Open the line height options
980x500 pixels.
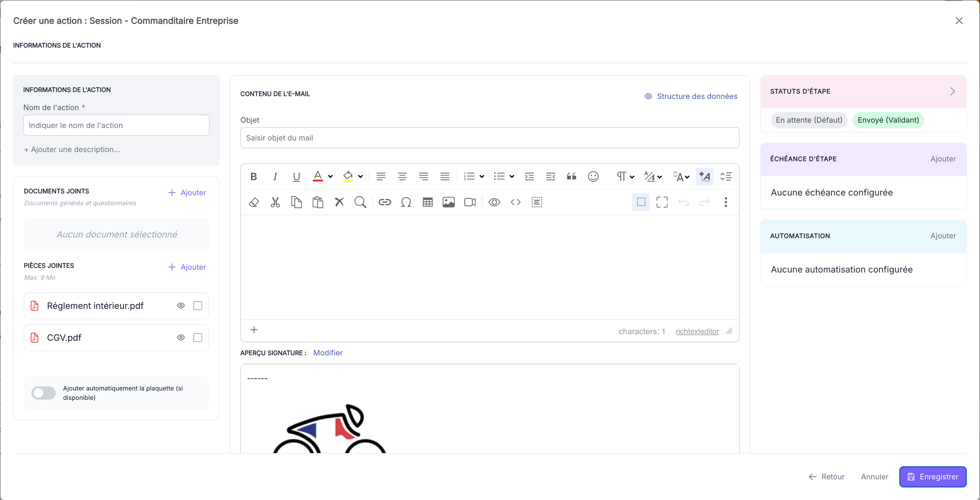[726, 176]
